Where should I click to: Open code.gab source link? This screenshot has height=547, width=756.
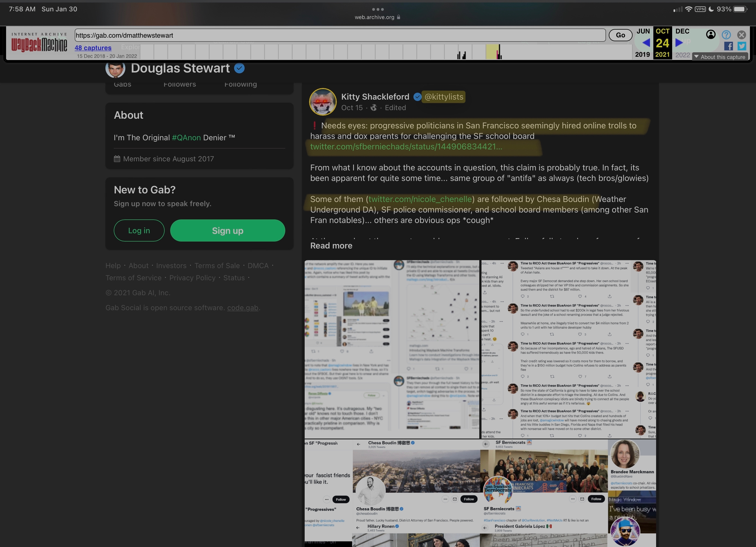point(243,308)
